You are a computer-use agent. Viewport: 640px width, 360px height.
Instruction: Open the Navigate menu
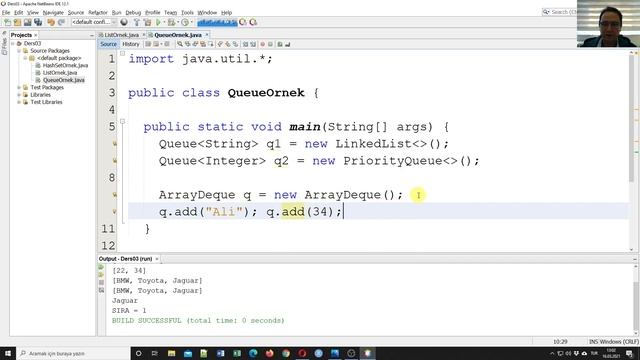[x=53, y=13]
